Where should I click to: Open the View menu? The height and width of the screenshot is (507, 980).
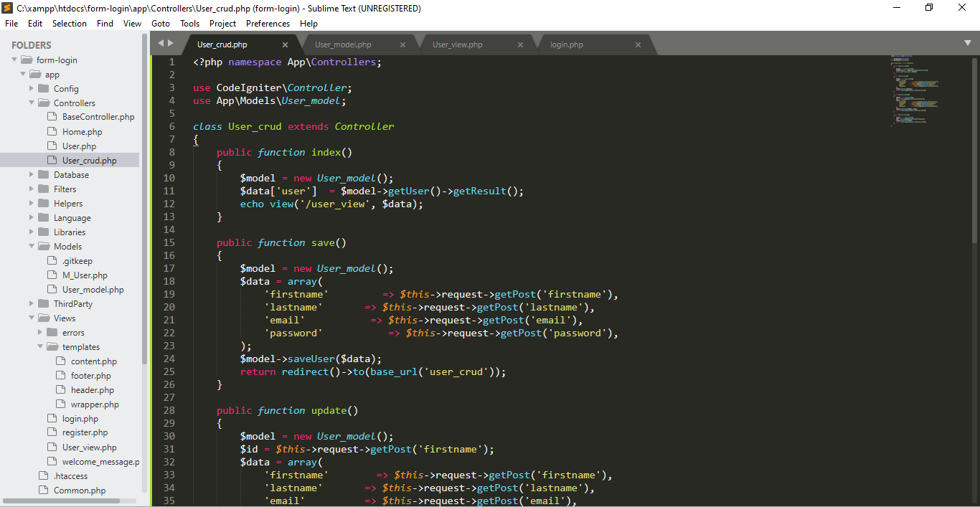[x=132, y=24]
